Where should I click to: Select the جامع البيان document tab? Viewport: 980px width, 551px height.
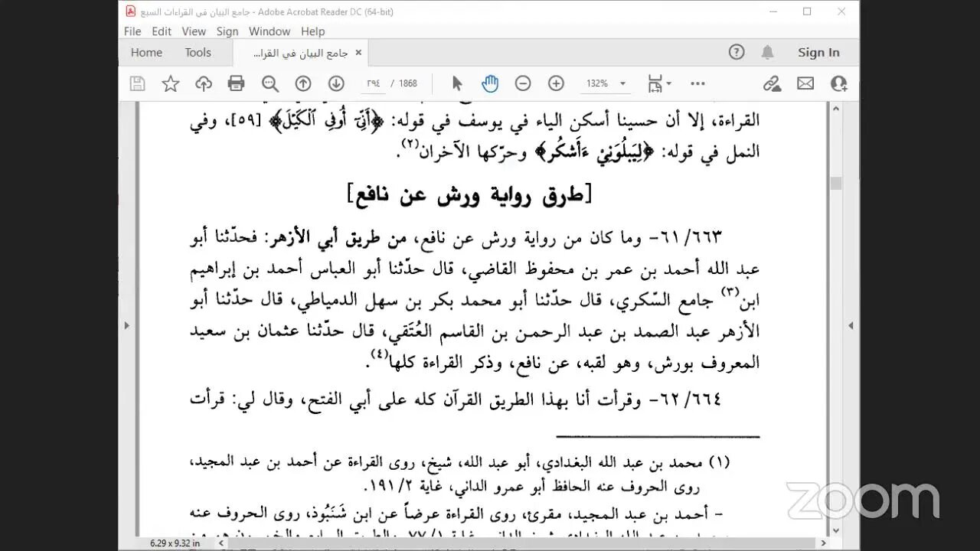tap(300, 53)
